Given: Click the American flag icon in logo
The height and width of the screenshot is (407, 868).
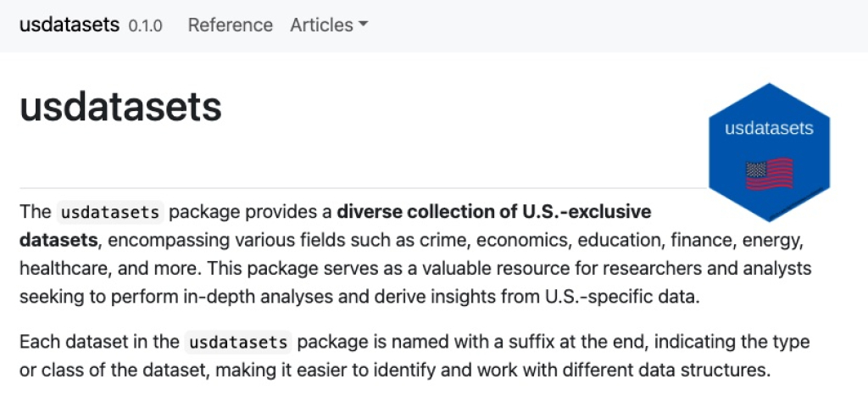Looking at the screenshot, I should (x=769, y=175).
